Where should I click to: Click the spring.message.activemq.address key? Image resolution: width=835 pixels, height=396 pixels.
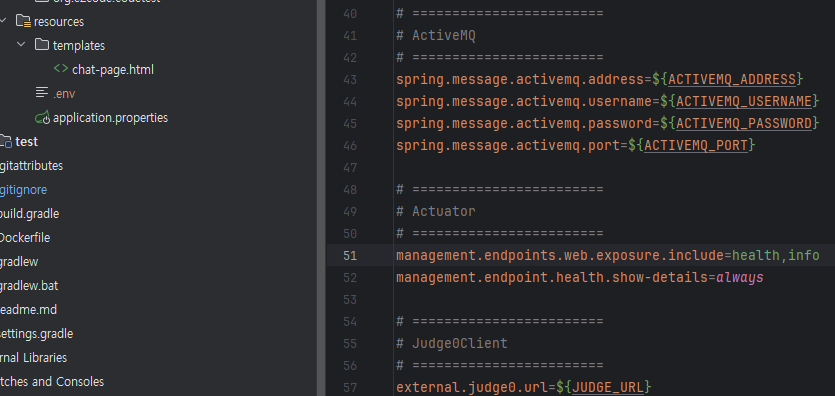point(520,80)
